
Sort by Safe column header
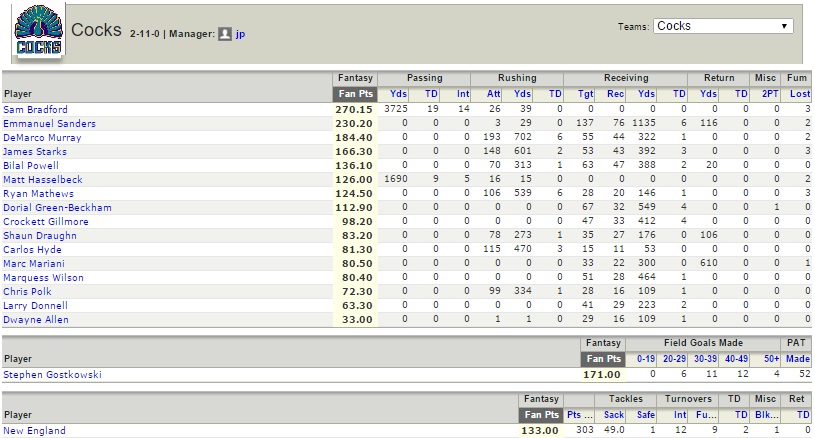[x=646, y=415]
